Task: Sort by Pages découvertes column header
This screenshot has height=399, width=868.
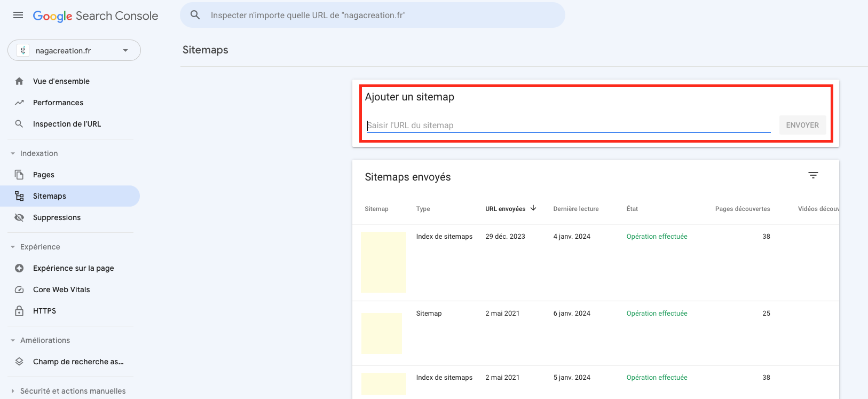Action: 743,209
